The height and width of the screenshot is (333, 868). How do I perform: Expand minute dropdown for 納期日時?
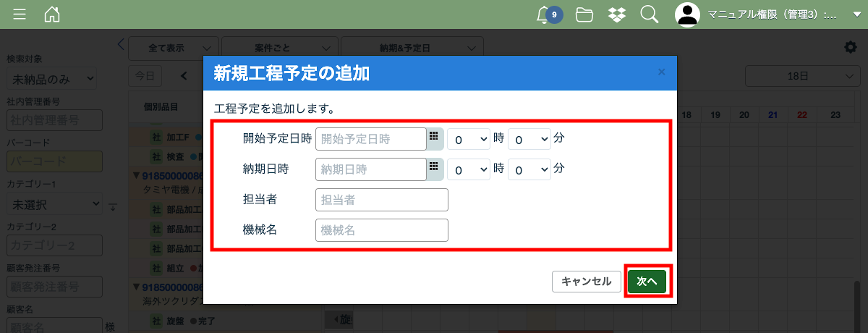(x=529, y=169)
